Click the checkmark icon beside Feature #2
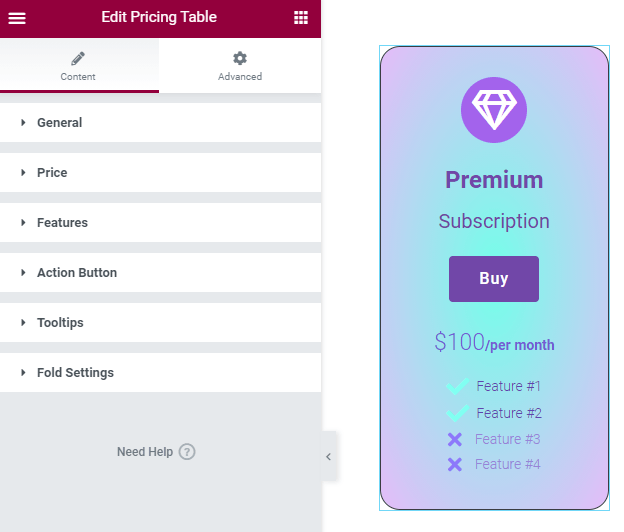This screenshot has height=532, width=624. (457, 413)
